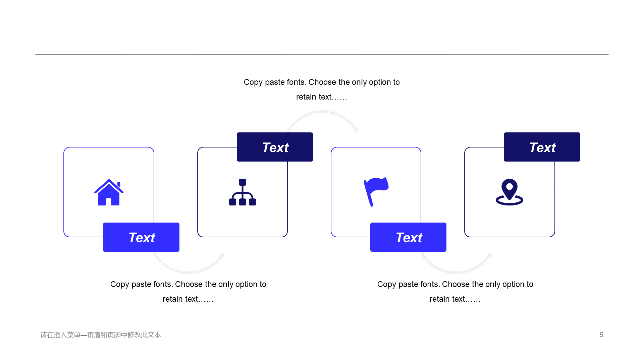This screenshot has width=644, height=362.
Task: Select bottom right 'Copy paste fonts' paragraph
Action: coord(455,292)
